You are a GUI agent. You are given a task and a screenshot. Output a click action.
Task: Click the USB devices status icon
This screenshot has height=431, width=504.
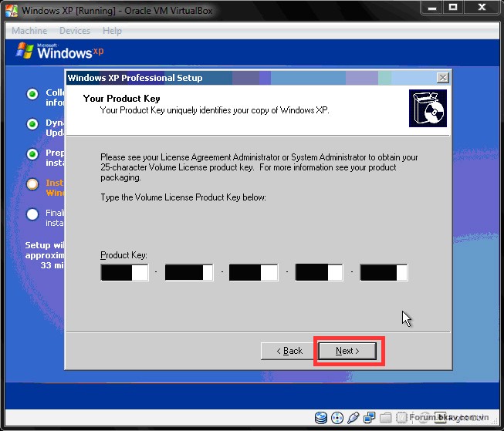point(353,418)
